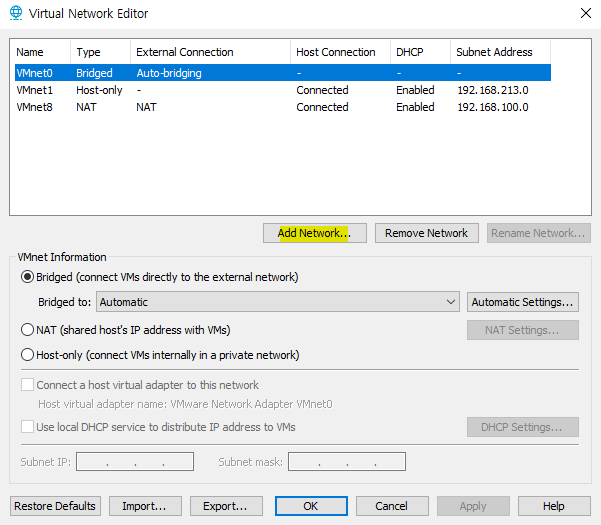Click the Connected cell in VMnet1 row
Image resolution: width=601 pixels, height=525 pixels.
point(322,90)
